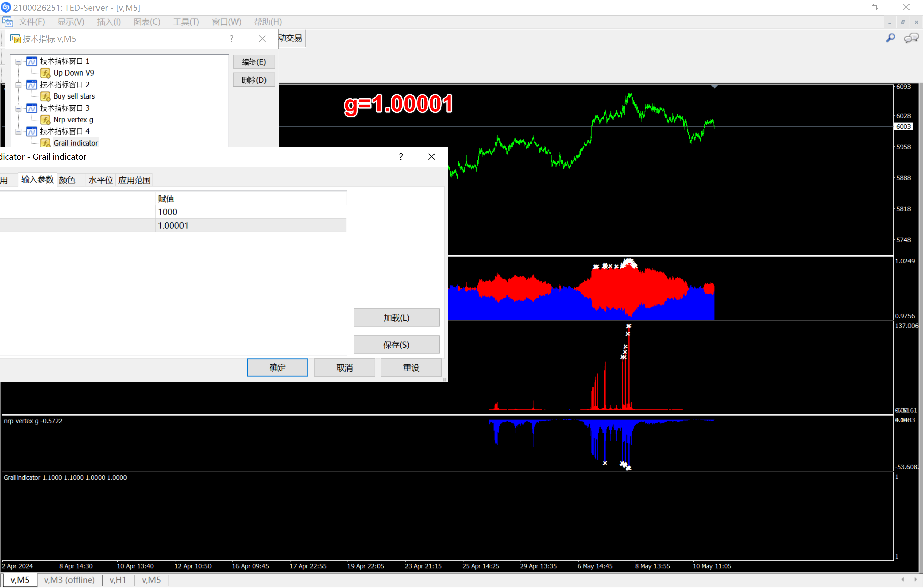Switch to the 颜色 tab
This screenshot has width=923, height=588.
67,180
